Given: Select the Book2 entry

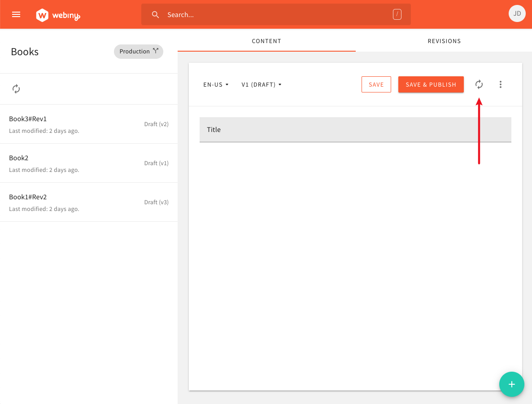Looking at the screenshot, I should click(x=89, y=163).
